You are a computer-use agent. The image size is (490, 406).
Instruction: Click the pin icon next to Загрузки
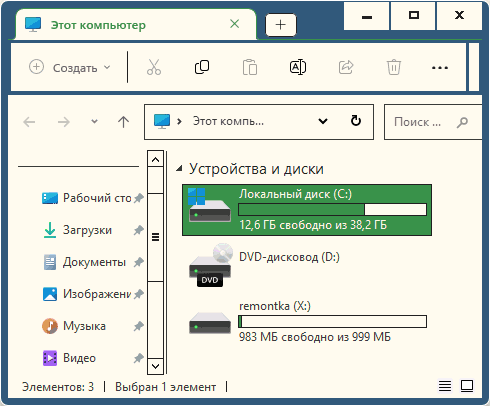pos(139,230)
